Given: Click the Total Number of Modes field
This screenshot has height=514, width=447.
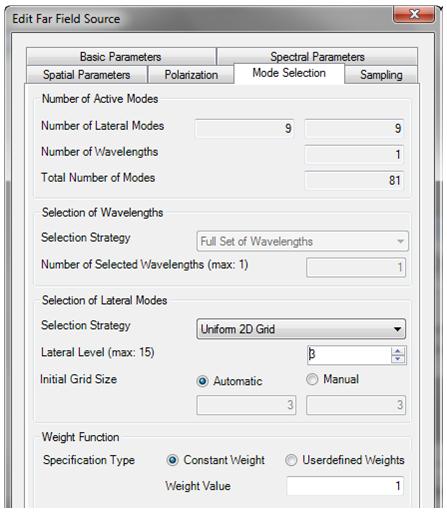Looking at the screenshot, I should (x=354, y=180).
